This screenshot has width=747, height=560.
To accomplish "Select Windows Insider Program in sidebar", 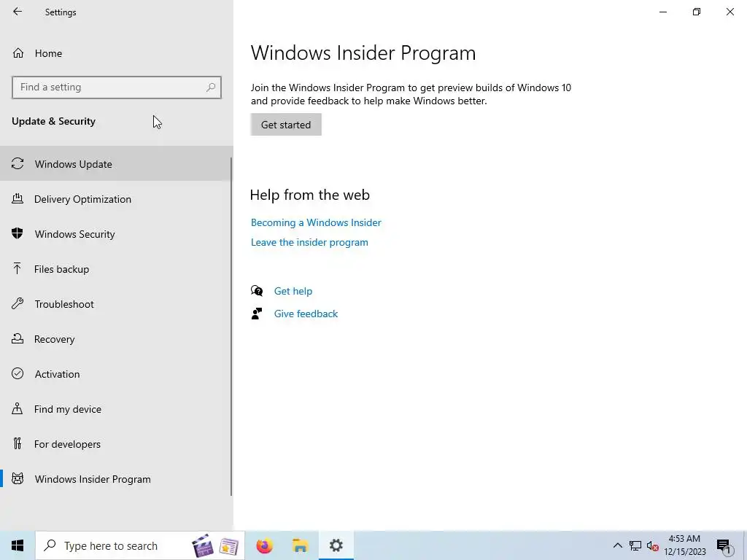I will [117, 478].
